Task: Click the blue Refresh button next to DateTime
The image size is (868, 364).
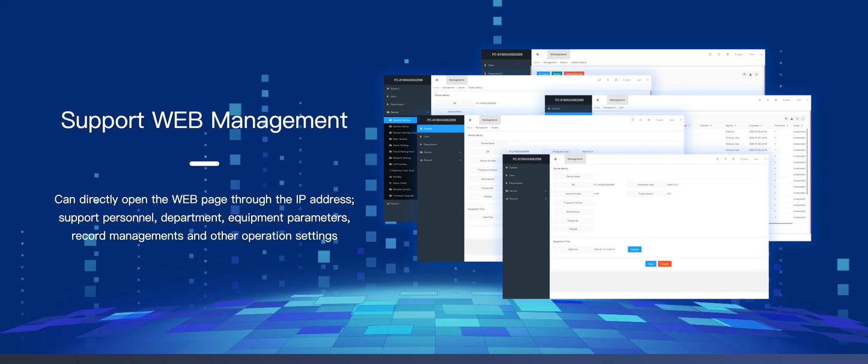Action: (x=634, y=249)
